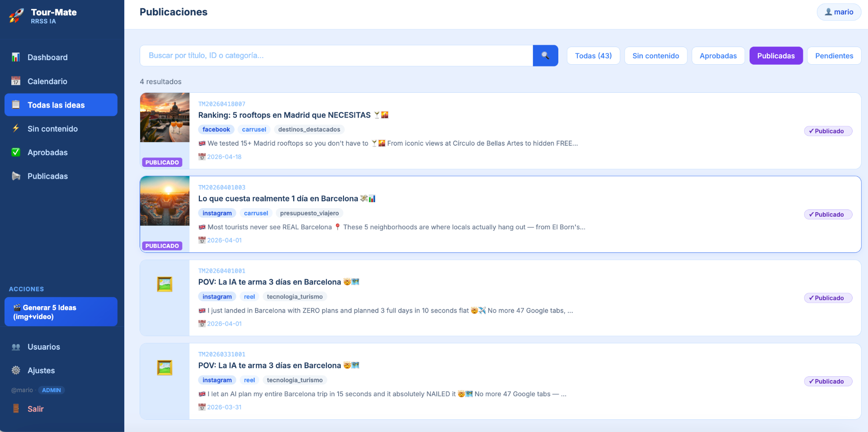Click the Barcelona sunset post thumbnail

click(x=165, y=201)
